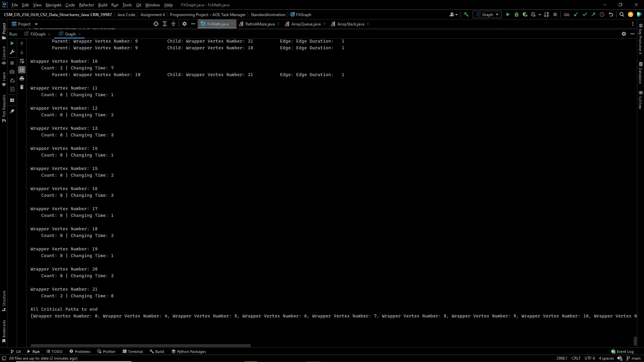Screen dimensions: 644x362
Task: Switch to the RatInAMaze.java editor tab
Action: coord(260,24)
